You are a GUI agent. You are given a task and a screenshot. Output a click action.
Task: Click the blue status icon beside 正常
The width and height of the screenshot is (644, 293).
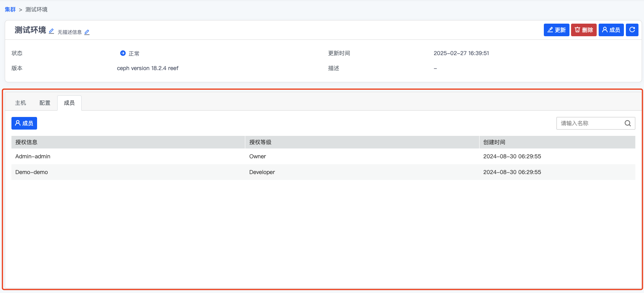tap(123, 53)
